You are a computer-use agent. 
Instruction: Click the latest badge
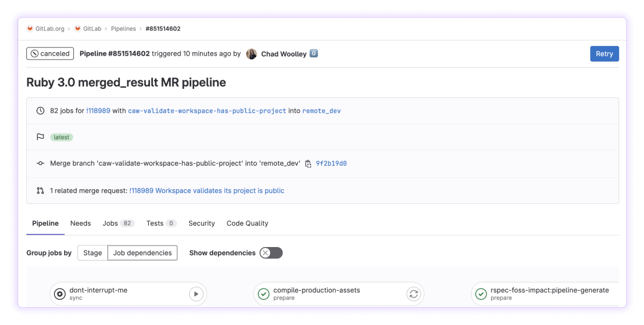click(62, 137)
